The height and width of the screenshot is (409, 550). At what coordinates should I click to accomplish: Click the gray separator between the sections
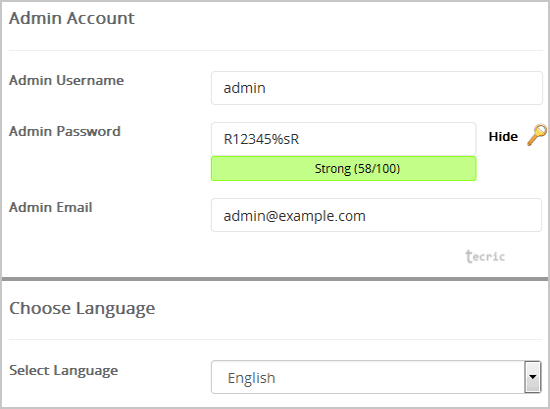(x=275, y=279)
